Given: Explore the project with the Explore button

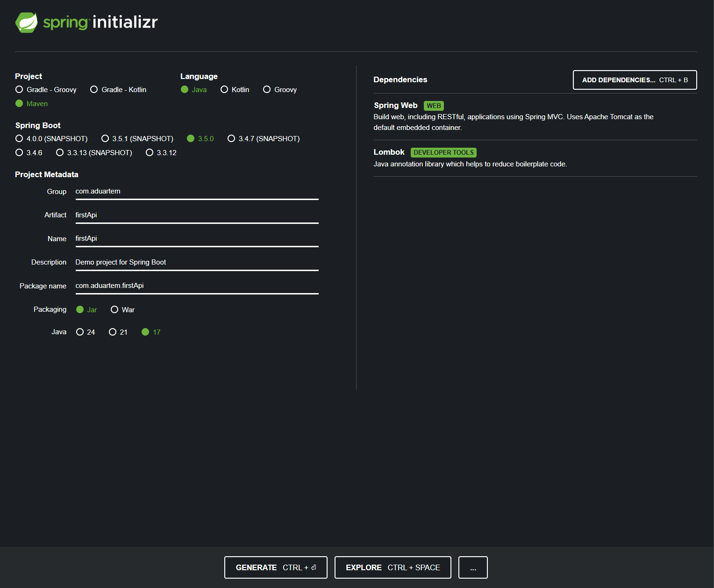Looking at the screenshot, I should coord(393,567).
